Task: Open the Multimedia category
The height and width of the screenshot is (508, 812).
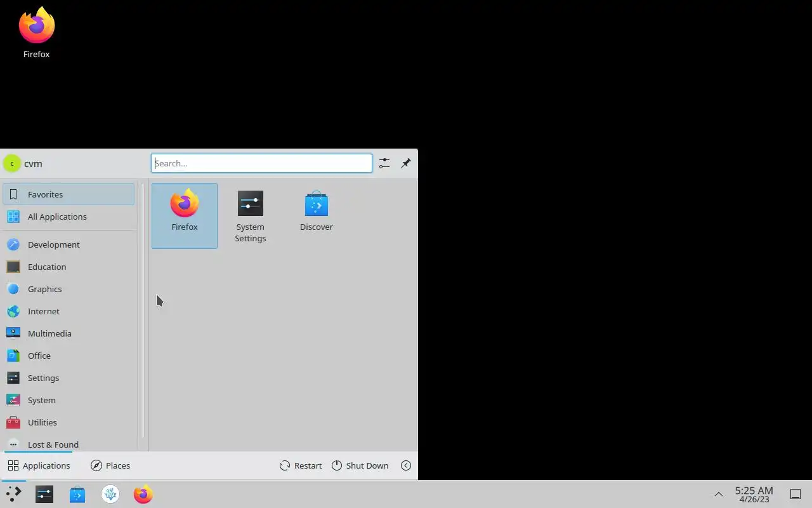Action: [x=69, y=333]
